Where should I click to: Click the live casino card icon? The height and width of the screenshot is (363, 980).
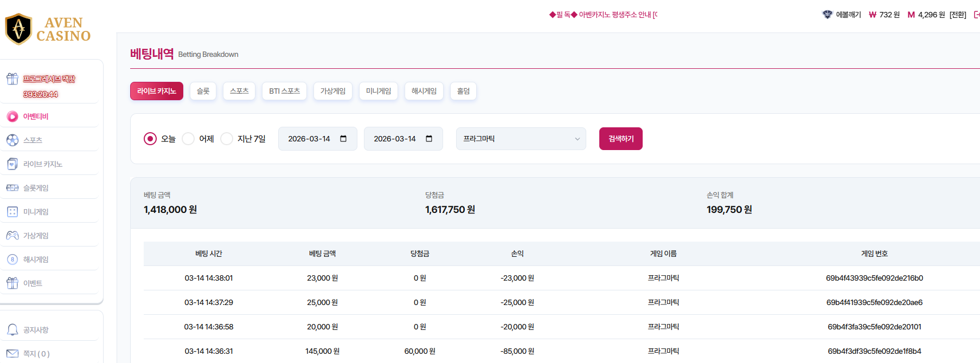(12, 164)
